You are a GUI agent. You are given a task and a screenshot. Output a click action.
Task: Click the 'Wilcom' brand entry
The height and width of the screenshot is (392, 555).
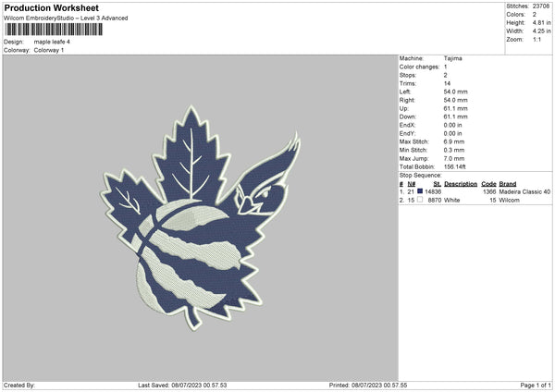[510, 201]
